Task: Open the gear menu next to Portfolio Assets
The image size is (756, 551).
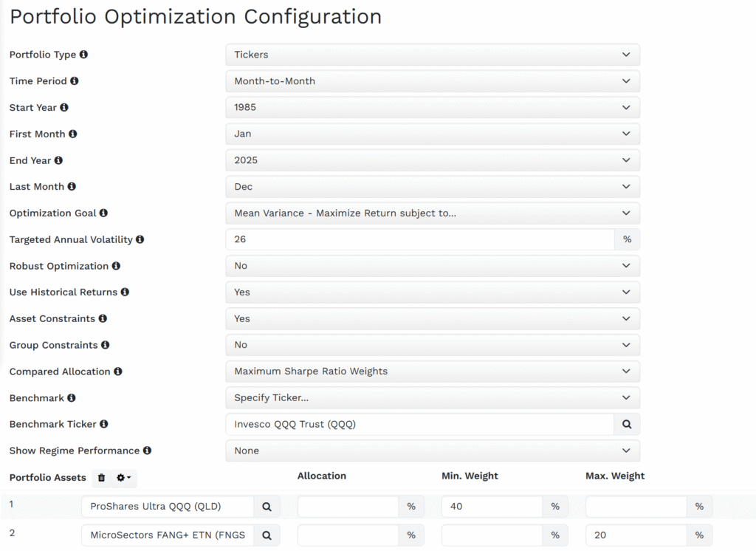Action: (x=125, y=478)
